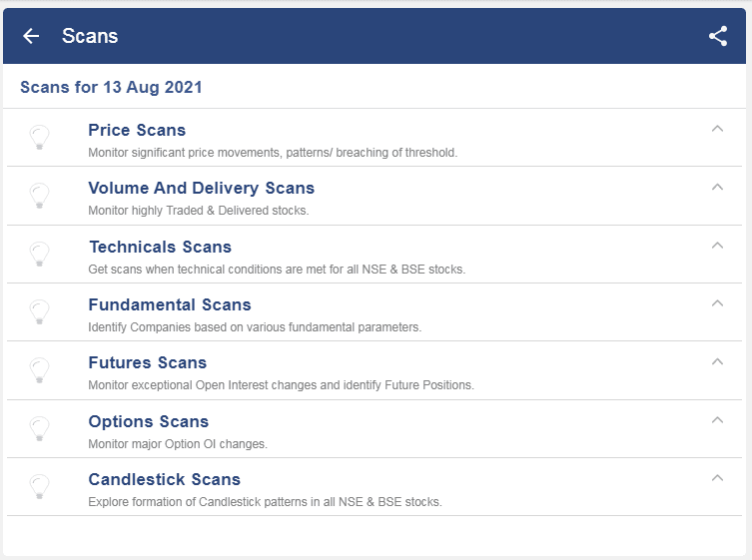This screenshot has height=560, width=752.
Task: Collapse the Candlestick Scans chevron
Action: click(x=717, y=477)
